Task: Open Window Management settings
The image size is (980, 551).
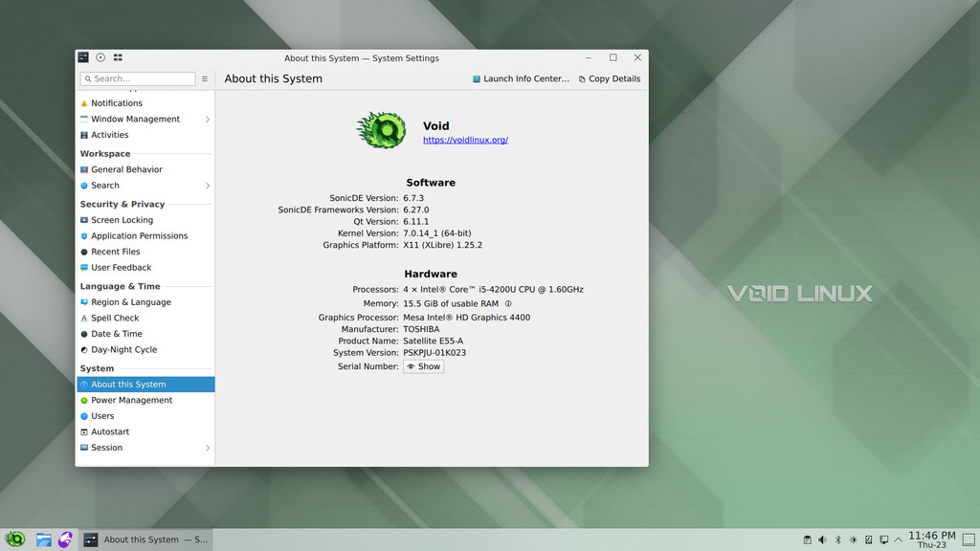Action: point(145,119)
